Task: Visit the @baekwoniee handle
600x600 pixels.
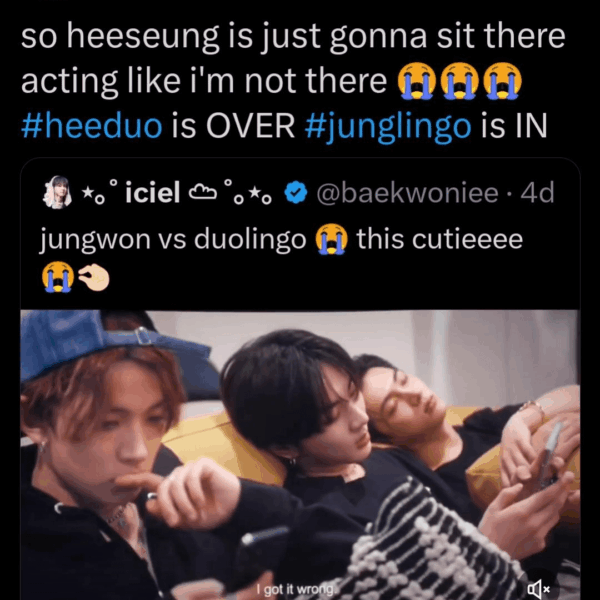Action: point(408,192)
